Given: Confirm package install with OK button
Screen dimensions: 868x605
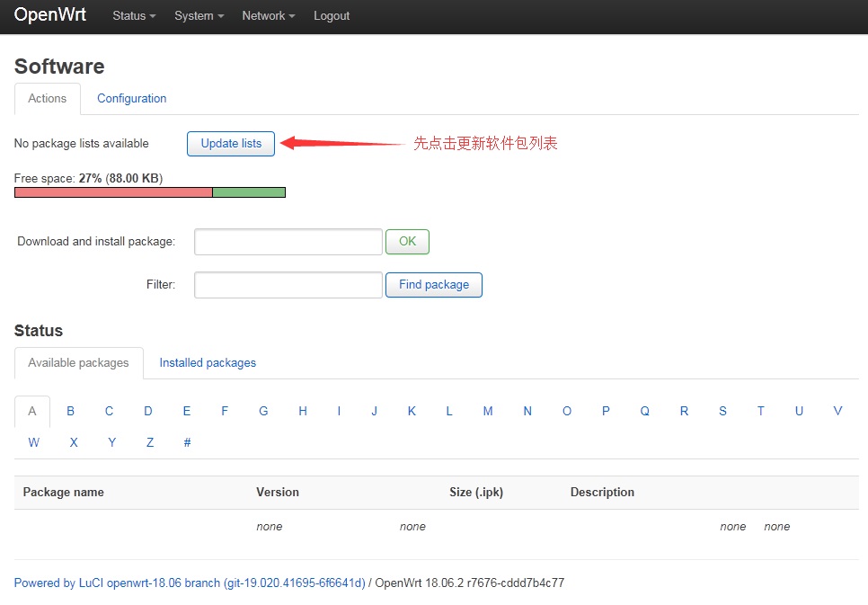Looking at the screenshot, I should [407, 242].
